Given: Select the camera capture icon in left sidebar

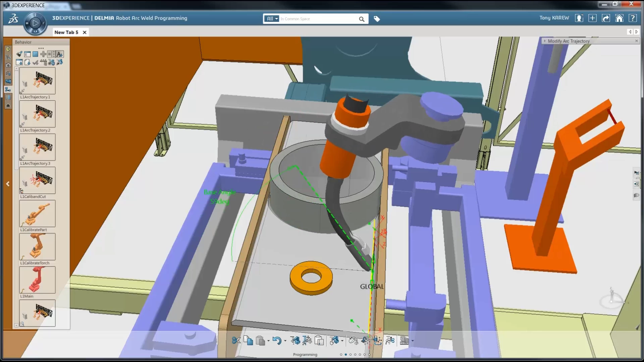Looking at the screenshot, I should [8, 65].
